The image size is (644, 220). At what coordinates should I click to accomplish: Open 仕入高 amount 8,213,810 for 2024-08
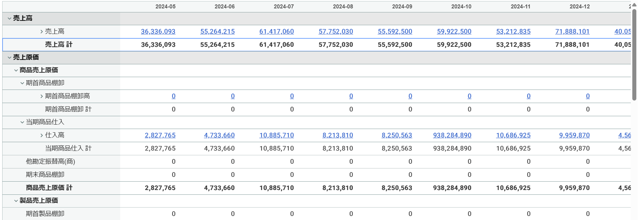tap(338, 135)
